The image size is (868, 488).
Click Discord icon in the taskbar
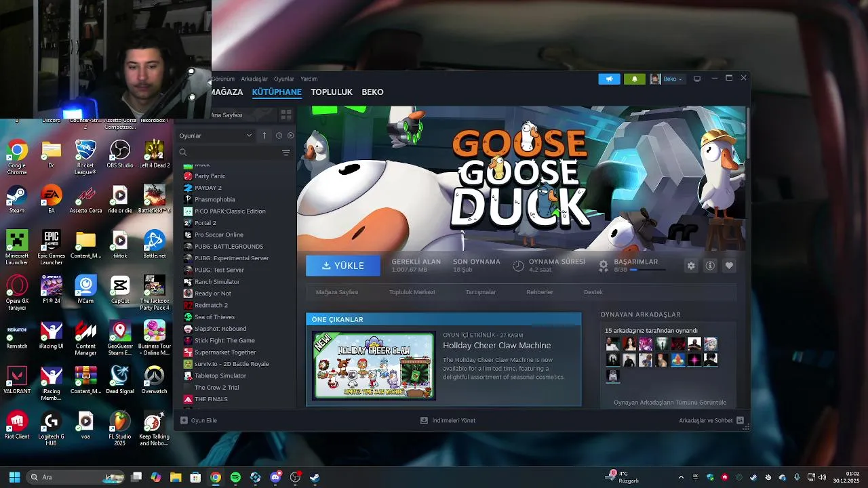pyautogui.click(x=275, y=477)
